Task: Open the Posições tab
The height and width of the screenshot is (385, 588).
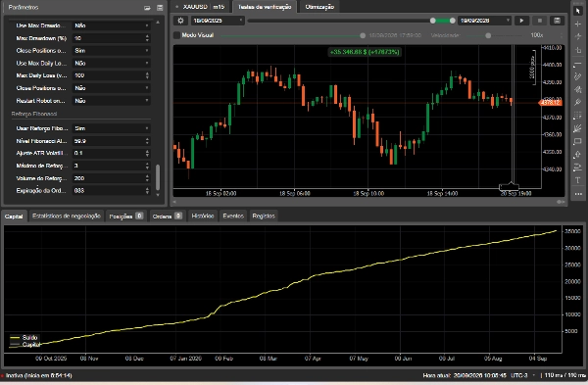Action: coord(126,216)
